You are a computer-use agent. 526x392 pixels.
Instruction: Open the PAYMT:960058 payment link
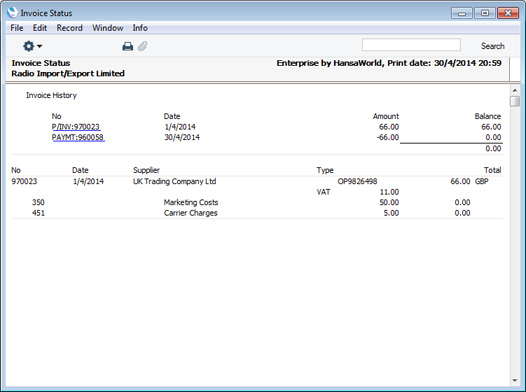point(78,137)
